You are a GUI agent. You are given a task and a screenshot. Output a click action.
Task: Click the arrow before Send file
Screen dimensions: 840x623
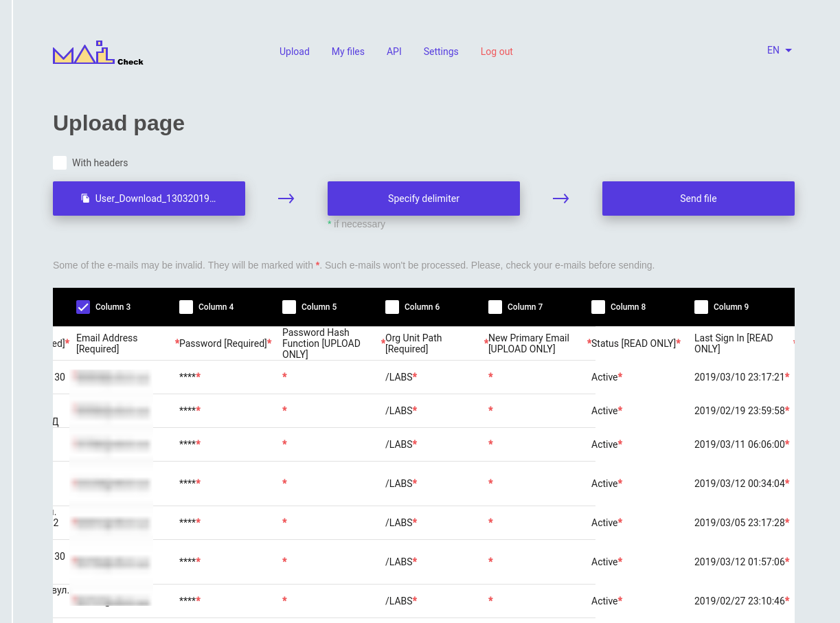coord(561,199)
